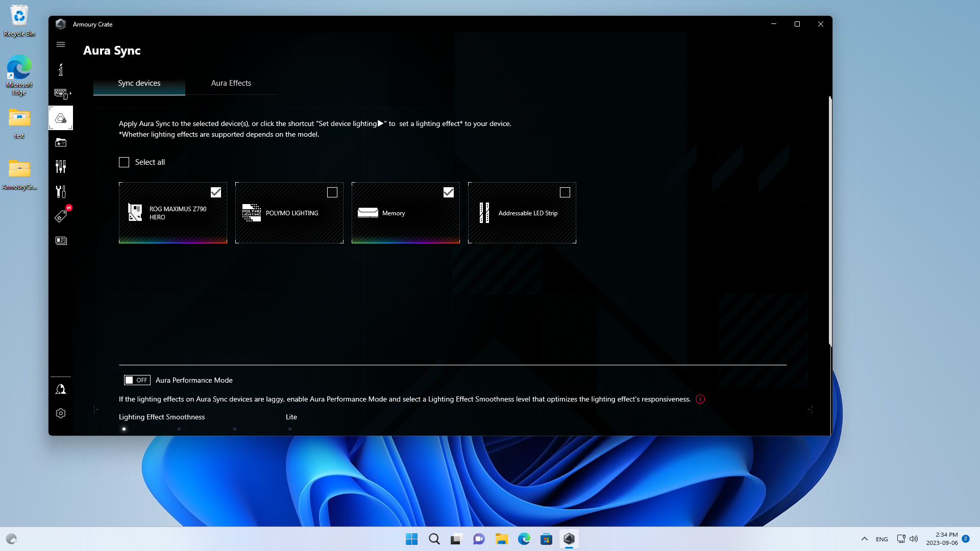Open the Scenario Profiles sliders icon

[x=61, y=167]
